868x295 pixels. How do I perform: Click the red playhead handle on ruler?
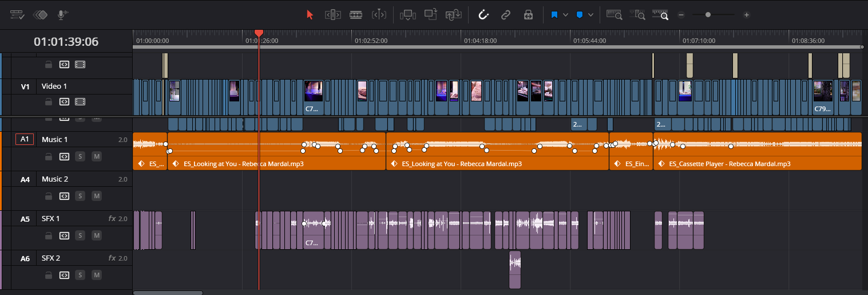pos(259,34)
